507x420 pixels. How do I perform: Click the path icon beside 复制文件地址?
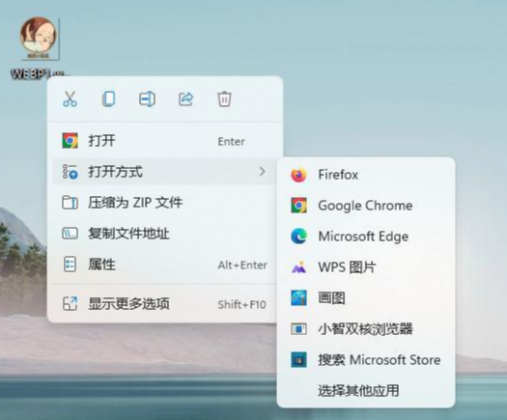70,234
